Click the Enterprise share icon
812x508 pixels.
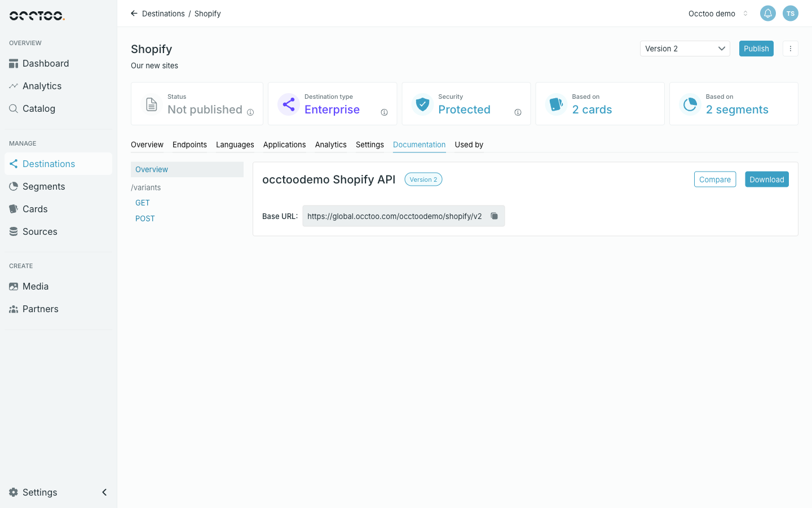(x=289, y=104)
